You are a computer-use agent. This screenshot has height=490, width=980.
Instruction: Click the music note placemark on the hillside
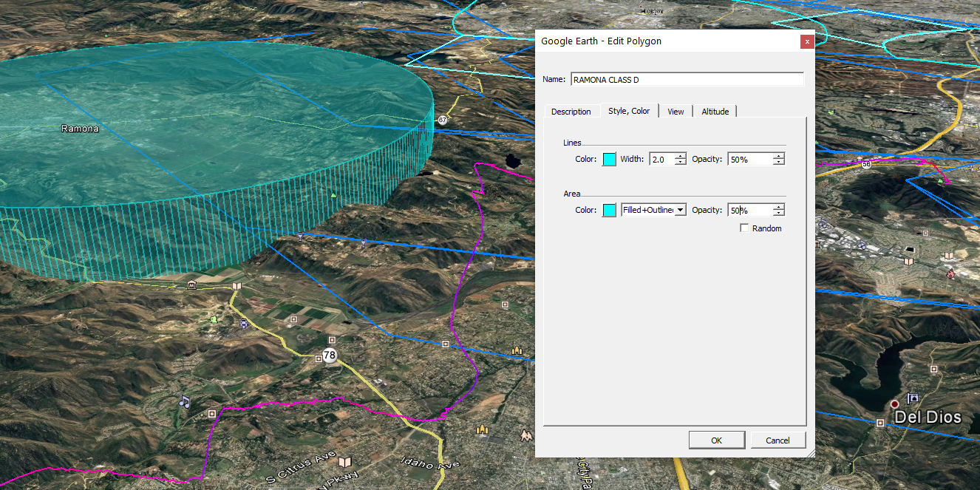[x=185, y=402]
